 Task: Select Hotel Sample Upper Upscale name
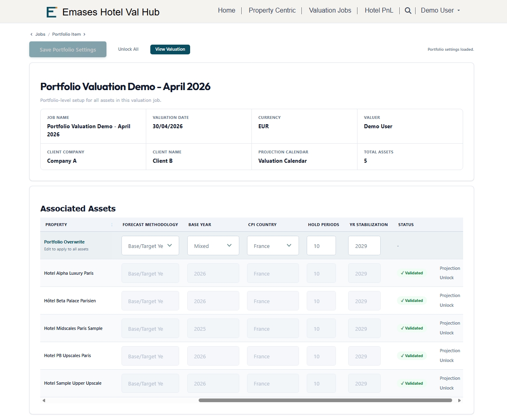coord(73,383)
